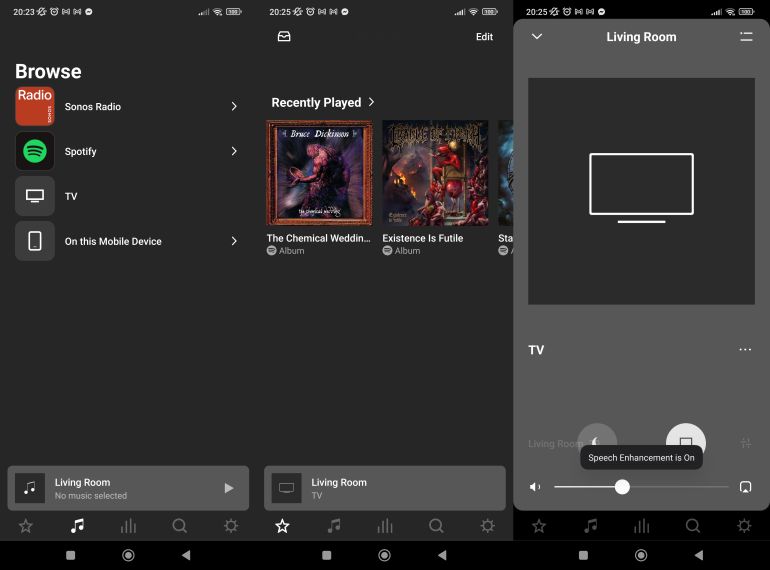Tap 'Recently Played' heading
Viewport: 770px width, 570px height.
coord(316,102)
